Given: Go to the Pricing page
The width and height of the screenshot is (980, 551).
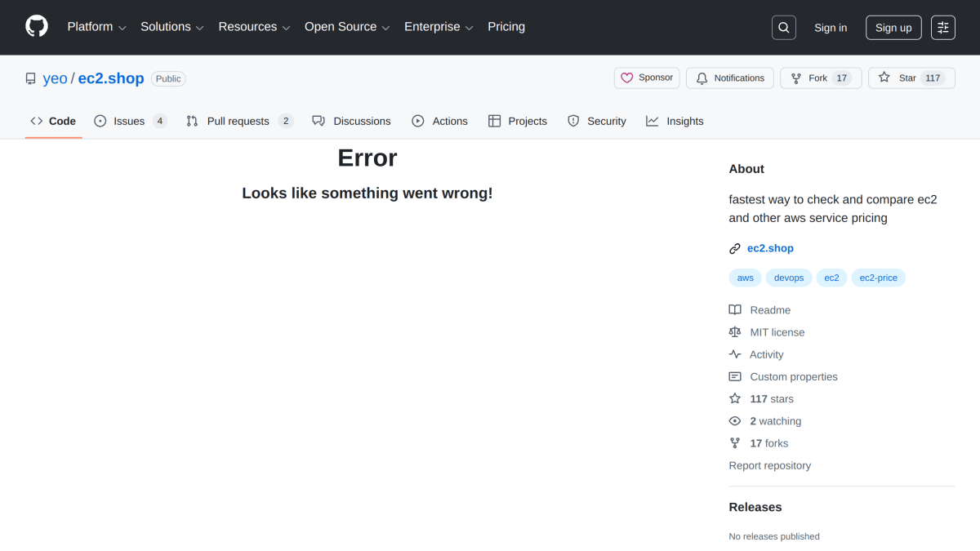Looking at the screenshot, I should (506, 27).
